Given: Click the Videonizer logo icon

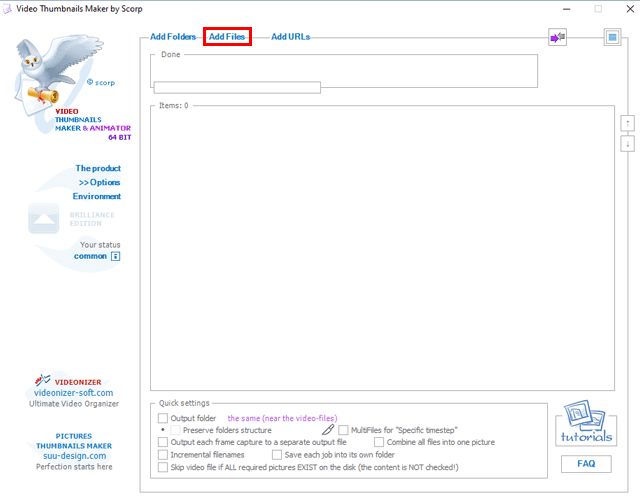Looking at the screenshot, I should point(42,380).
